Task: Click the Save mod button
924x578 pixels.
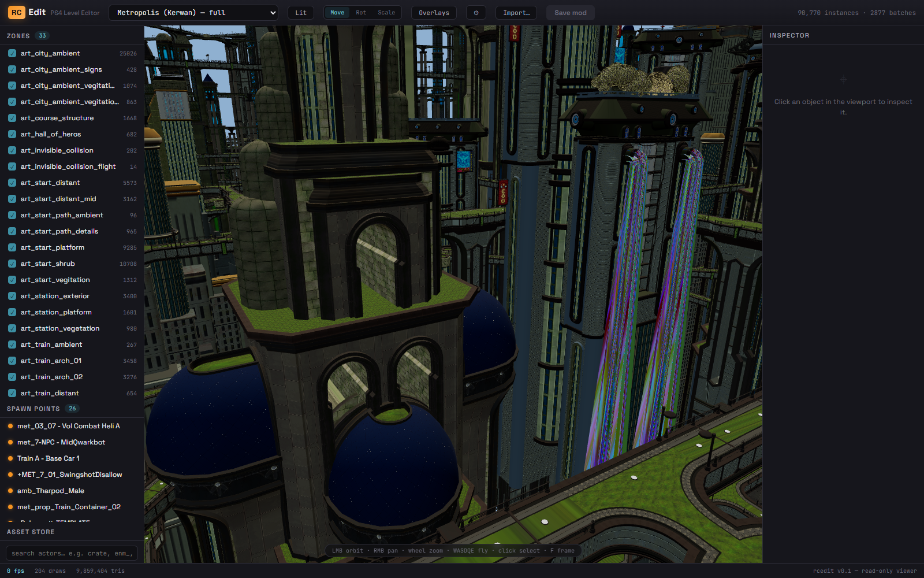Action: coord(571,13)
